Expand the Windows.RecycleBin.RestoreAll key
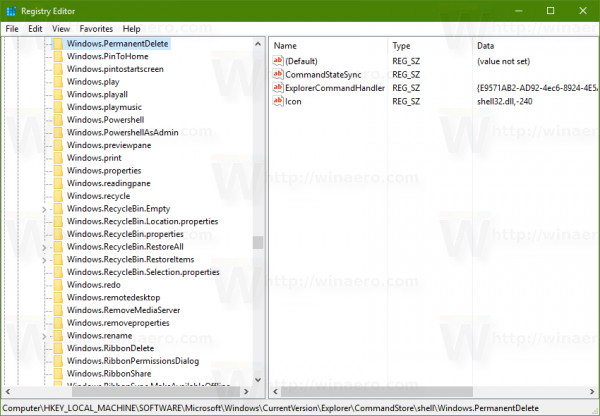Image resolution: width=600 pixels, height=416 pixels. point(44,248)
